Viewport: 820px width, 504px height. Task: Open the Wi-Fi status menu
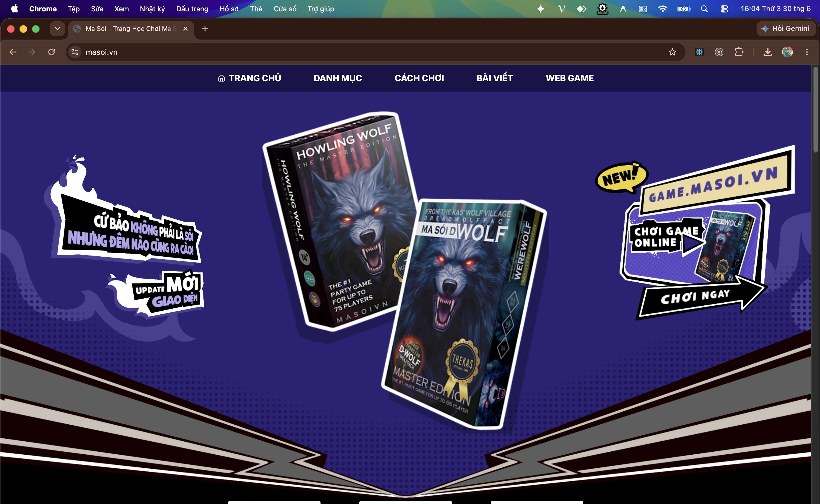pyautogui.click(x=662, y=9)
